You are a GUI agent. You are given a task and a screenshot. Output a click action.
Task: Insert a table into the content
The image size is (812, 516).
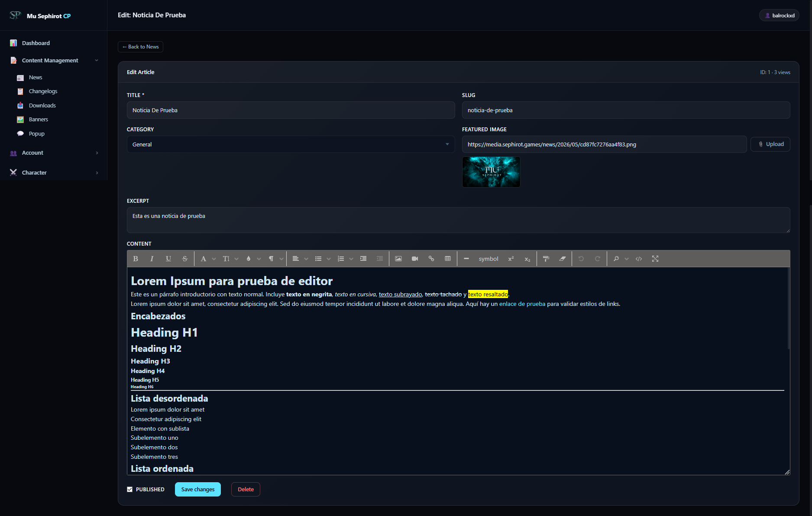pyautogui.click(x=448, y=259)
